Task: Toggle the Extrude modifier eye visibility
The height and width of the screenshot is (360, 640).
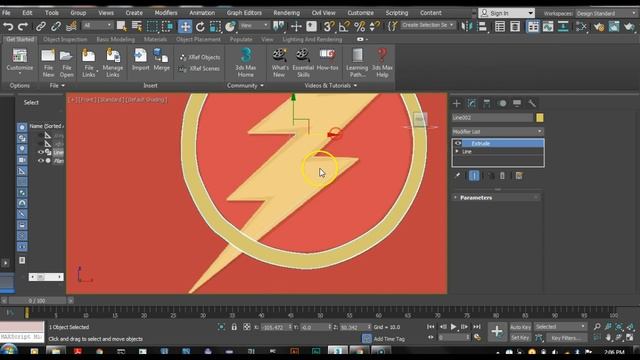Action: 458,143
